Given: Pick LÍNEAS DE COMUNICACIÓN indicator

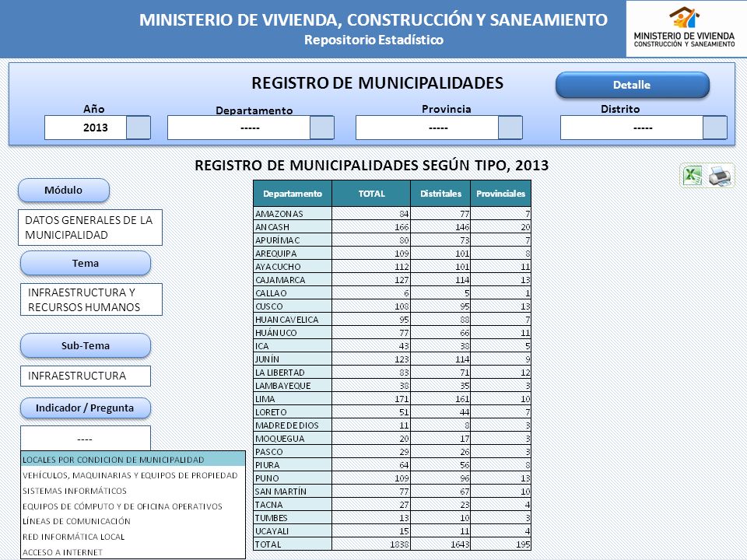Looking at the screenshot, I should click(133, 521).
